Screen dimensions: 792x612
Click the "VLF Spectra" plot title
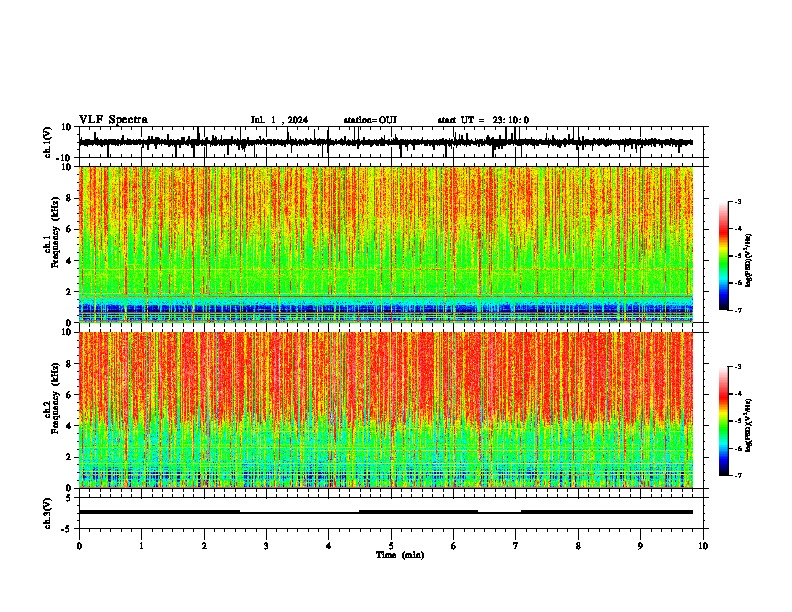click(x=113, y=120)
